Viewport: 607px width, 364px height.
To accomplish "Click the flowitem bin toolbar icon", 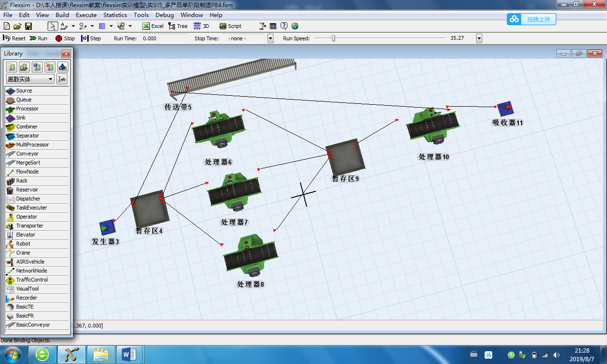I will point(263,26).
